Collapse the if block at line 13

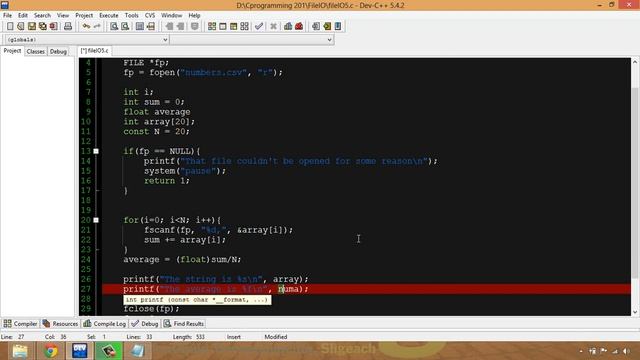(x=96, y=151)
